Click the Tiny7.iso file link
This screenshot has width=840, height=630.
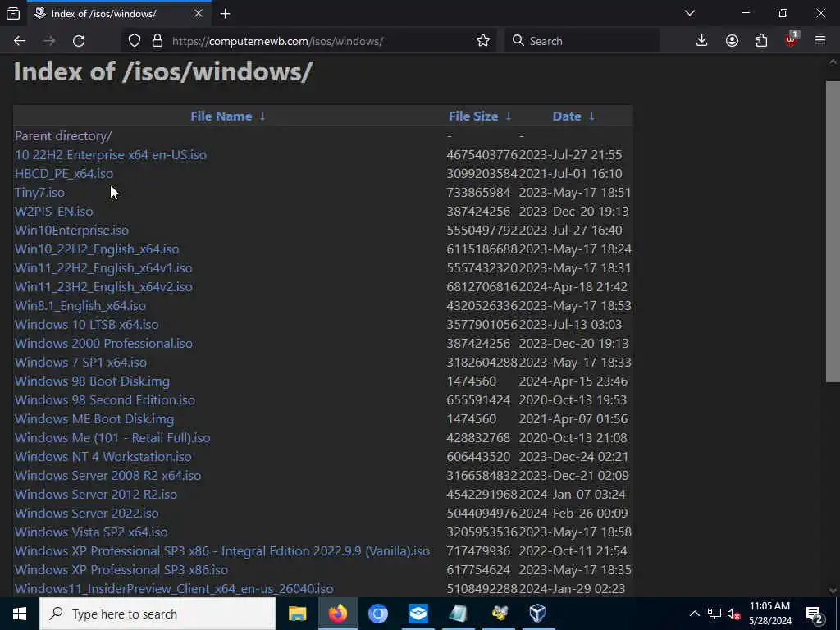click(x=39, y=192)
